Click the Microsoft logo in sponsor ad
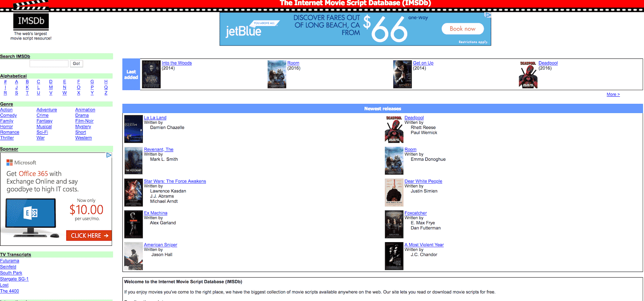Screen dimensions: 644x301 coord(21,162)
